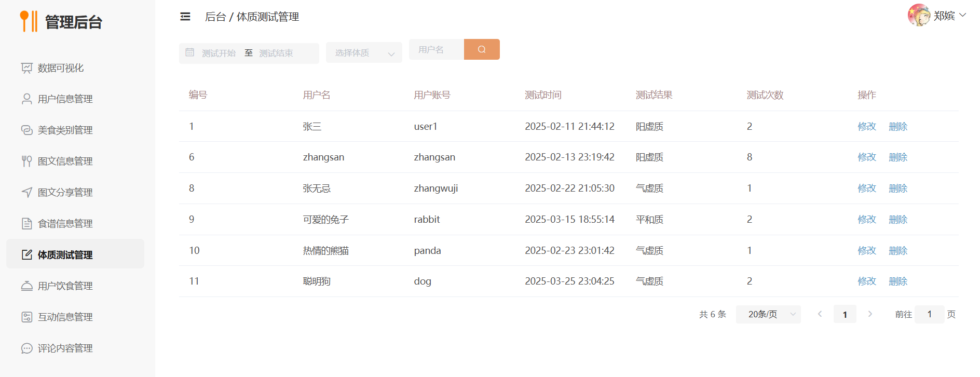Image resolution: width=980 pixels, height=377 pixels.
Task: Open 用户信息管理 menu item
Action: (x=75, y=99)
